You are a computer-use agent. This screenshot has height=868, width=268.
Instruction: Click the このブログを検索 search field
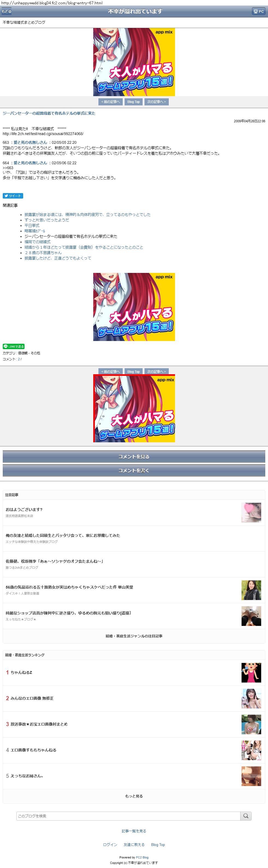click(x=128, y=816)
